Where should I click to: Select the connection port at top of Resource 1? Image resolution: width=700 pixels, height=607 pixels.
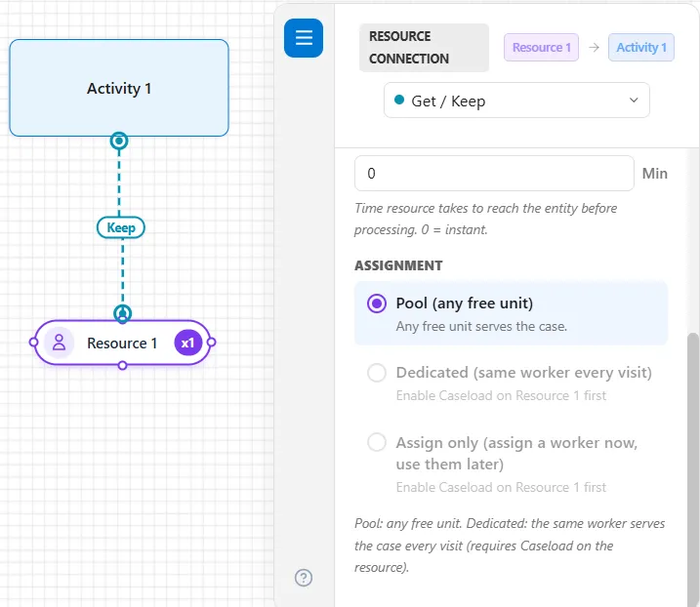click(122, 313)
